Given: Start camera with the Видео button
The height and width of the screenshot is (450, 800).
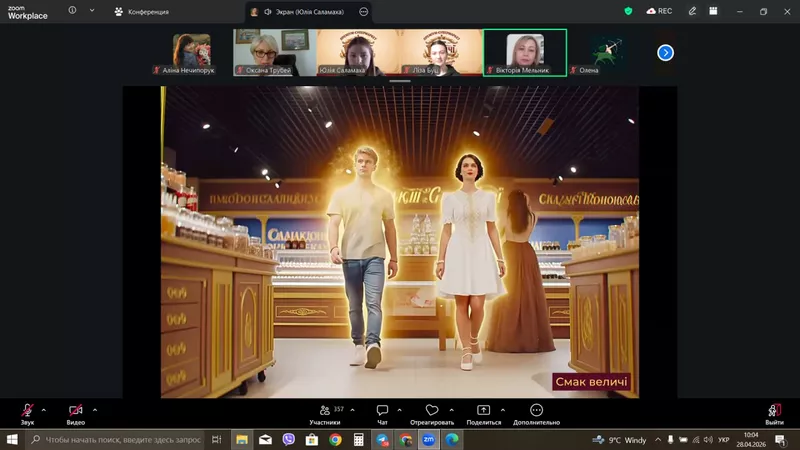Looking at the screenshot, I should 76,414.
